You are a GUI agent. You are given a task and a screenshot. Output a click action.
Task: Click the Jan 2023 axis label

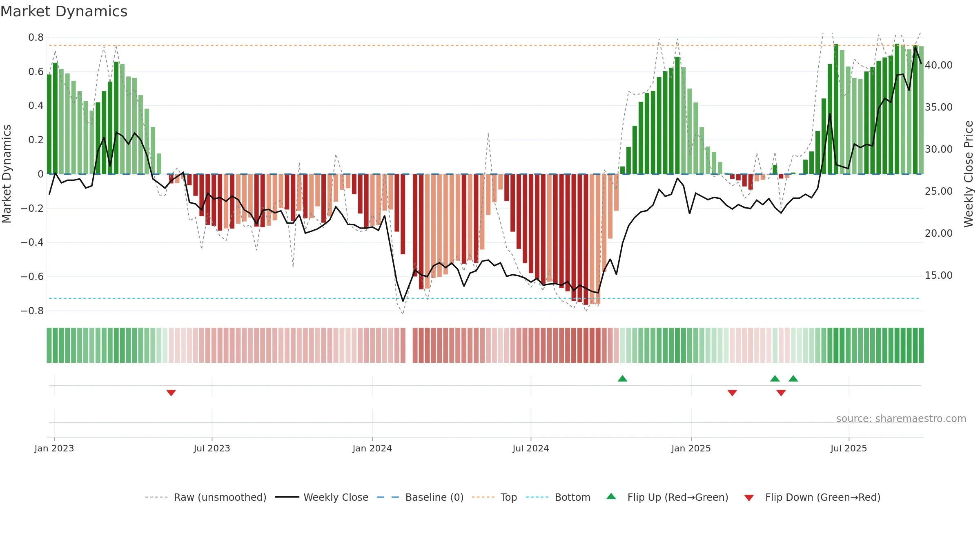pyautogui.click(x=54, y=448)
